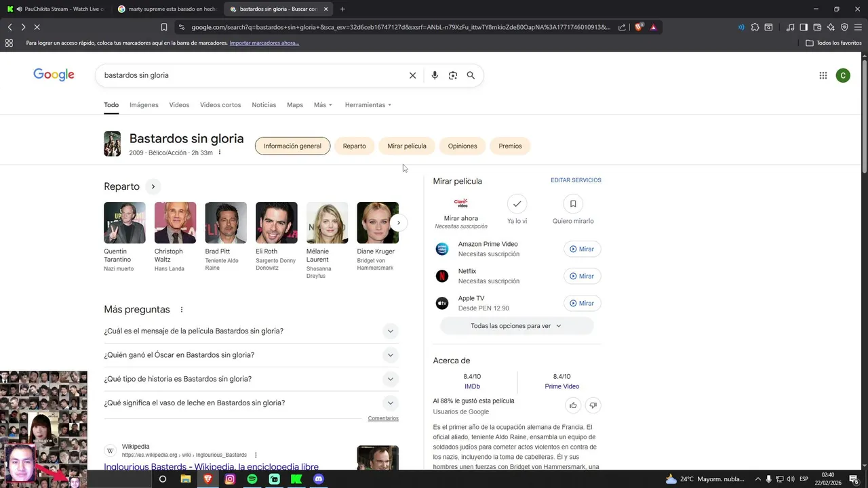
Task: Dislike the movie with thumbs down
Action: click(x=593, y=405)
